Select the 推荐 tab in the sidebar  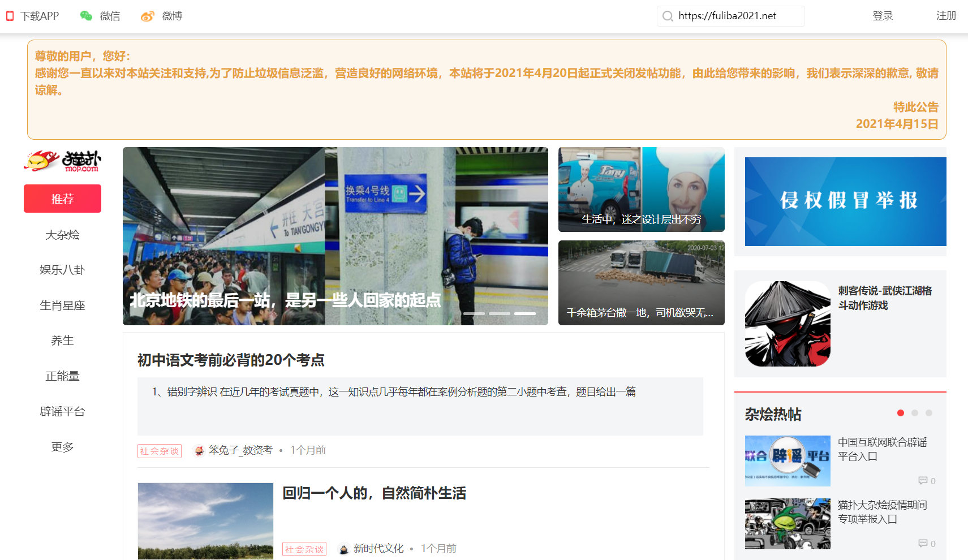point(62,199)
